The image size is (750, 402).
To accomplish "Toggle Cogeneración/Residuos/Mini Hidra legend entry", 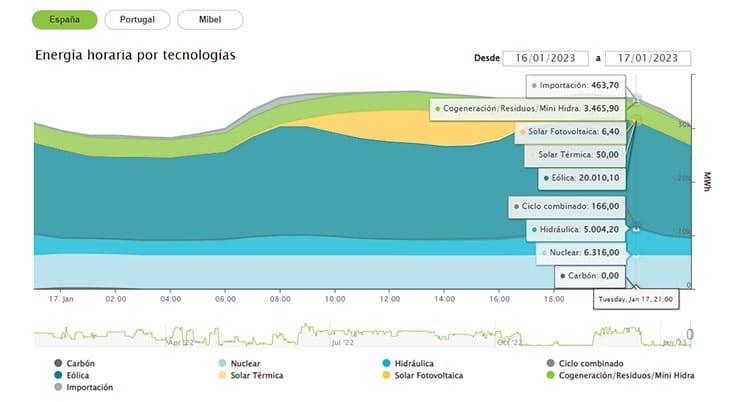I will (551, 375).
